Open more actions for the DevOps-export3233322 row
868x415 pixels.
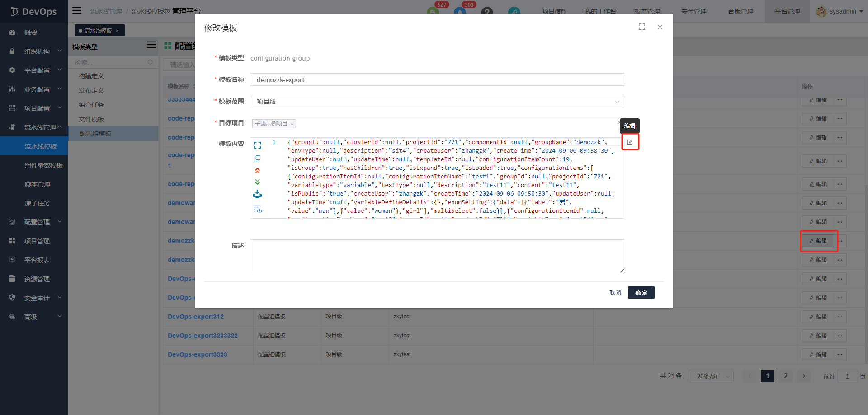click(840, 336)
